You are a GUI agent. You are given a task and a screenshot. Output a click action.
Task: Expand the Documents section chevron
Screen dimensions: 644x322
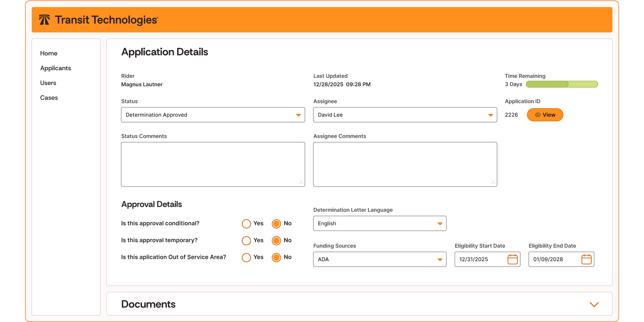tap(594, 304)
